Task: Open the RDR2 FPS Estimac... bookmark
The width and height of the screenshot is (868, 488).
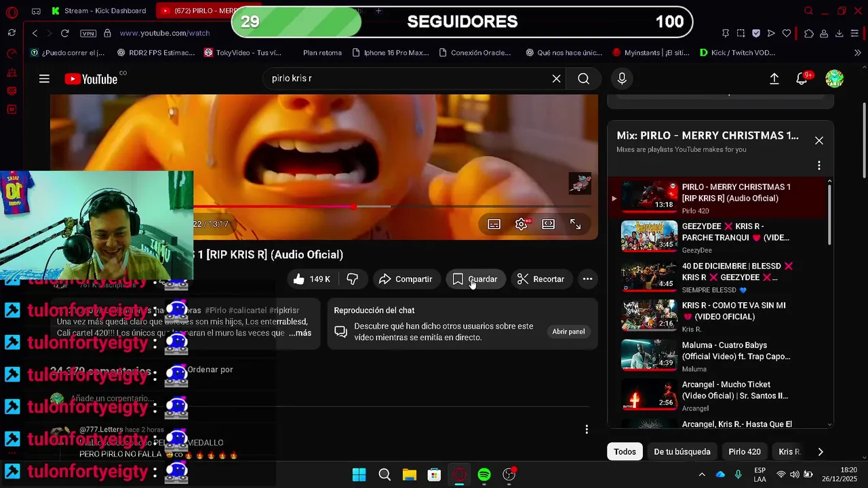Action: (x=155, y=52)
